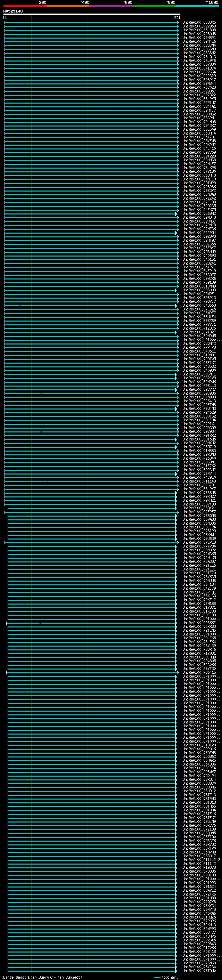Screen dimensions: 222x980
Task: Select hit label UniRef100_P11143
Action: 199,481
